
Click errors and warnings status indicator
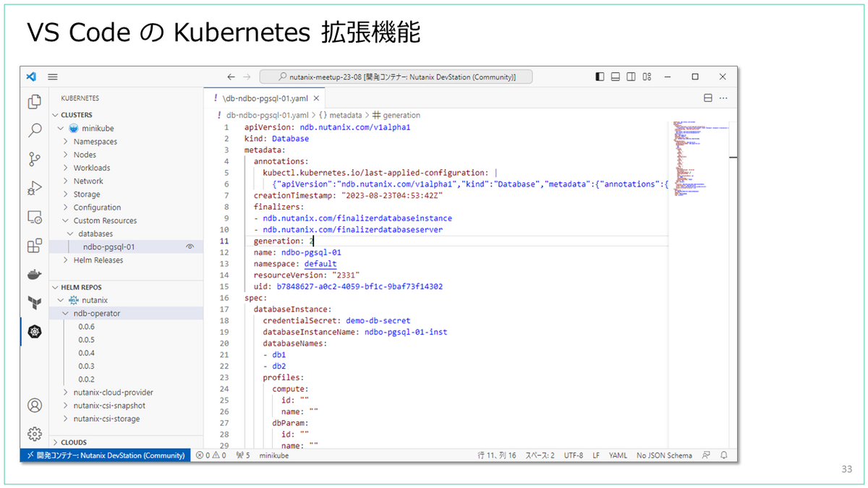coord(211,455)
